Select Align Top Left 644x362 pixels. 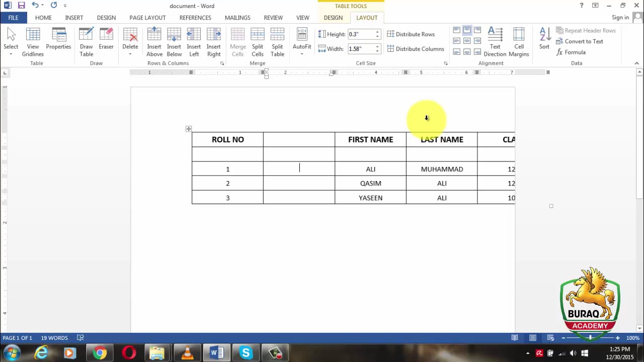click(x=456, y=30)
